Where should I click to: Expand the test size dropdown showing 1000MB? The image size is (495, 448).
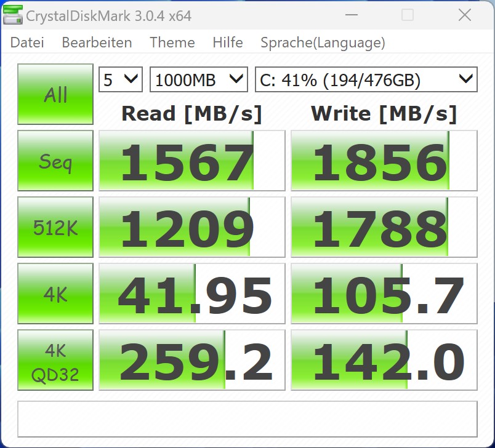click(x=199, y=79)
